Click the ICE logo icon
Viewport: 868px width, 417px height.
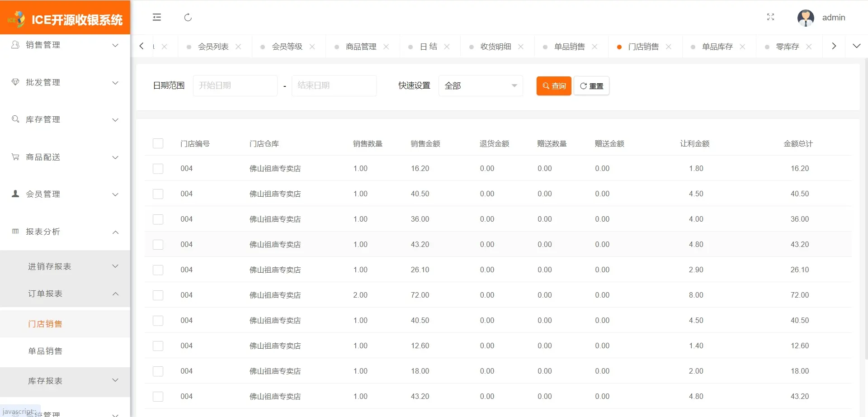click(x=16, y=19)
